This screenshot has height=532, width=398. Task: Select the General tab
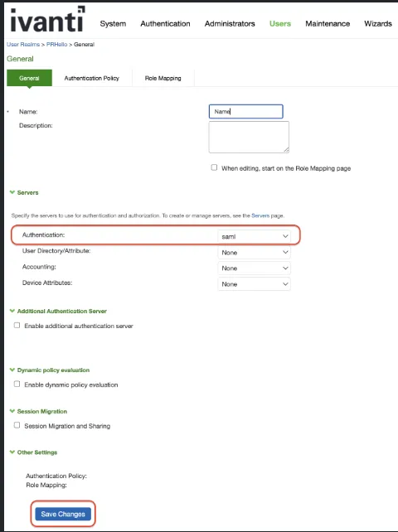[29, 78]
